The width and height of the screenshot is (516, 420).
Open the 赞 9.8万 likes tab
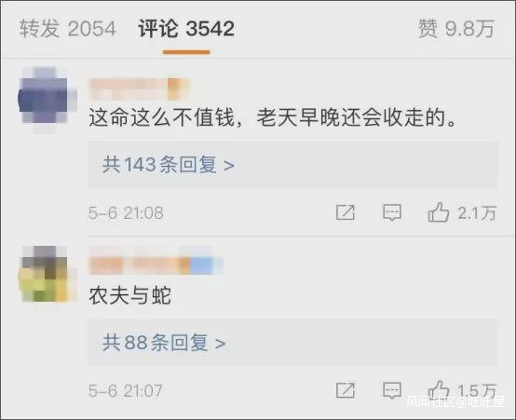[456, 28]
